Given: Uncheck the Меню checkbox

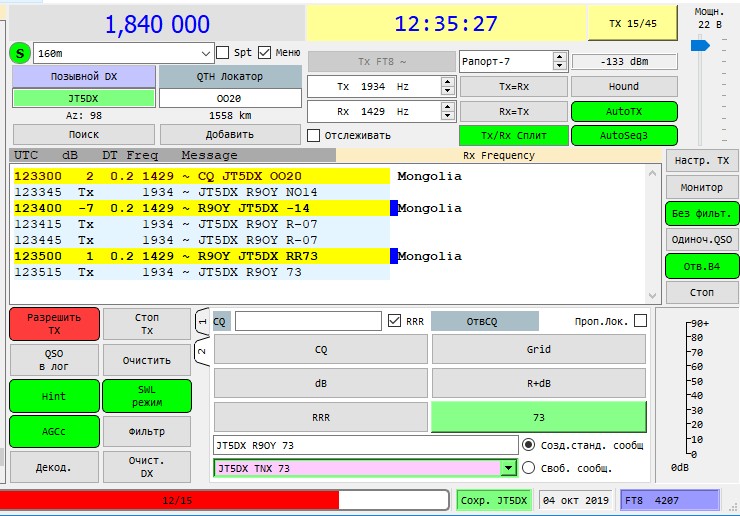Looking at the screenshot, I should click(x=265, y=52).
